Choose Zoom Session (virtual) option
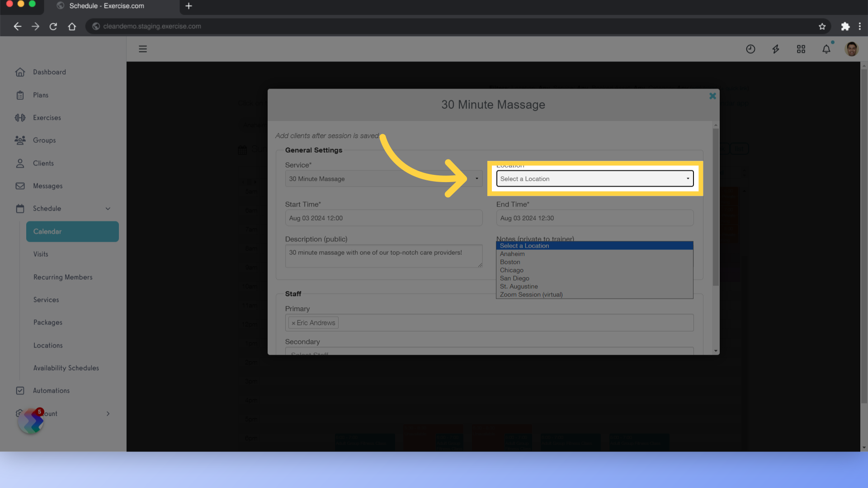The width and height of the screenshot is (868, 488). pos(594,295)
